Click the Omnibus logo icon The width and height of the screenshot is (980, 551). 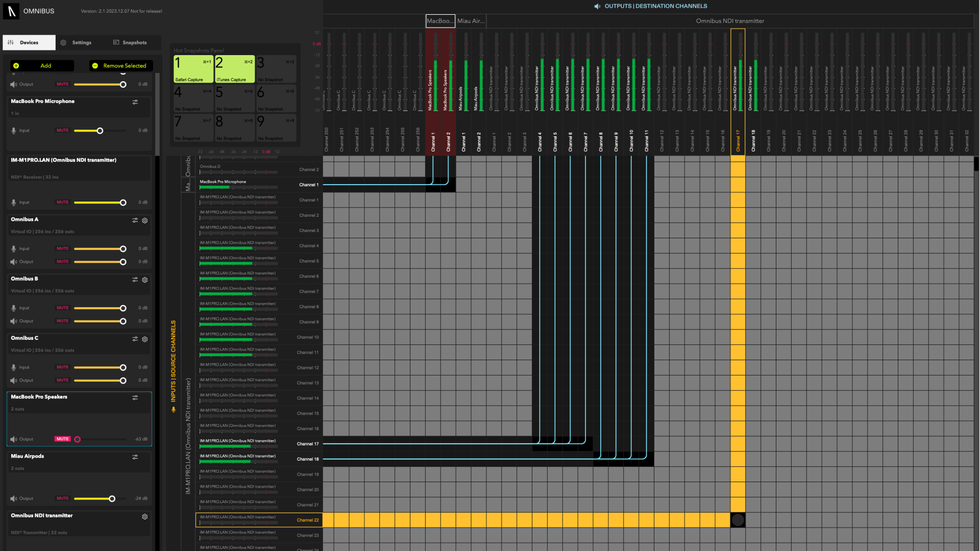tap(12, 11)
